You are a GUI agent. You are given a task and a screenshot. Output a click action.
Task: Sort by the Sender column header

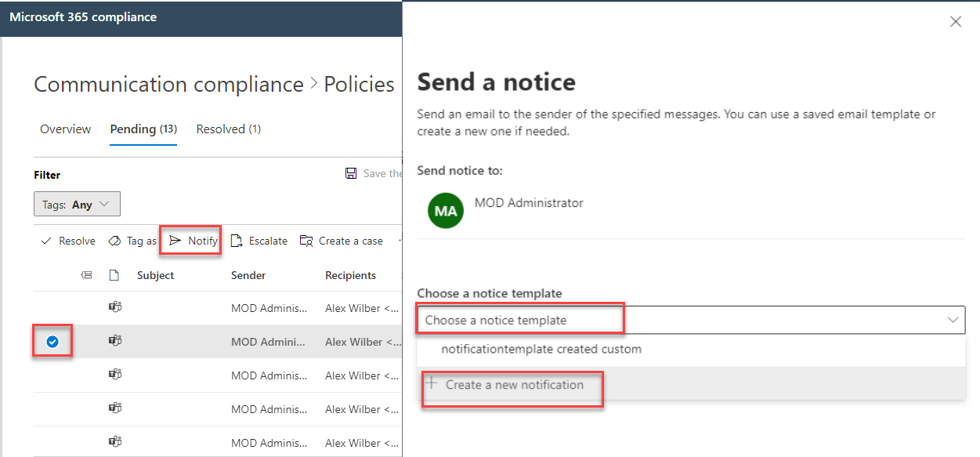click(248, 275)
